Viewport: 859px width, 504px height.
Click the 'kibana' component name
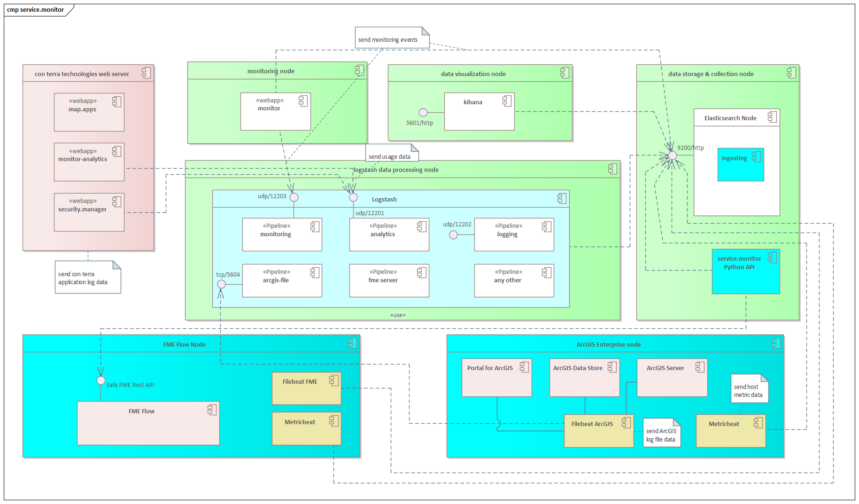[473, 102]
